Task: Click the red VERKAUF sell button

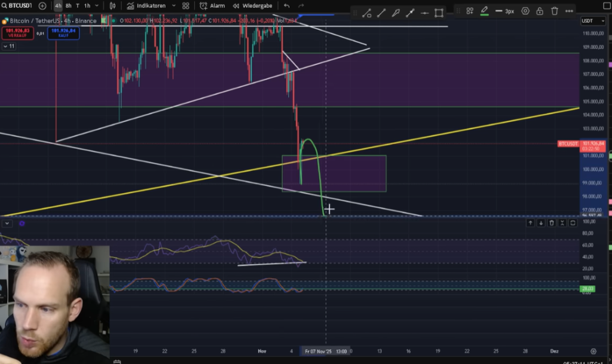Action: click(16, 33)
